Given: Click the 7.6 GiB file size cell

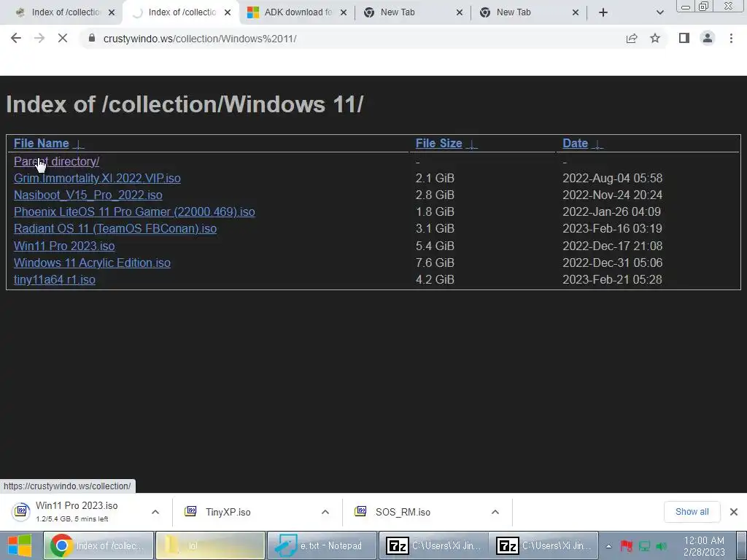Looking at the screenshot, I should 435,262.
